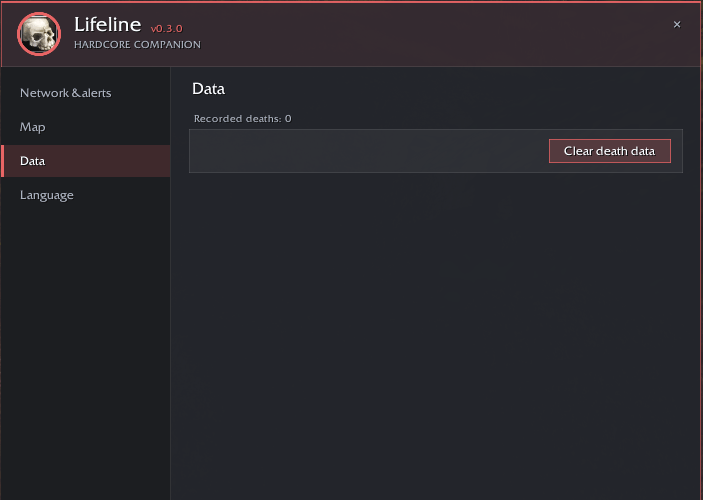Click the Data panel heading
Screen dimensions: 703x500
coord(208,89)
